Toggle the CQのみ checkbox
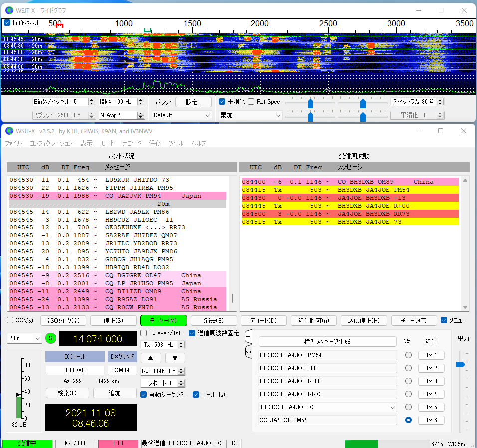 coord(10,320)
